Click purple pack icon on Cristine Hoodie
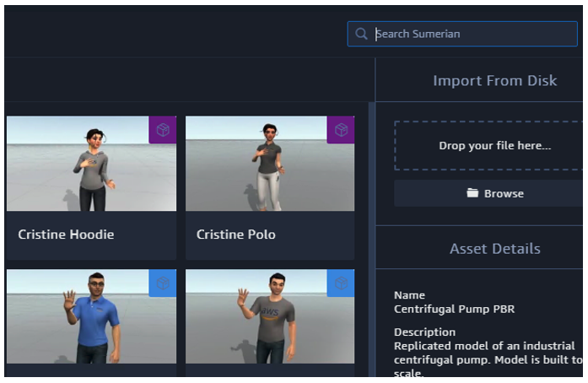This screenshot has height=383, width=588. 163,130
